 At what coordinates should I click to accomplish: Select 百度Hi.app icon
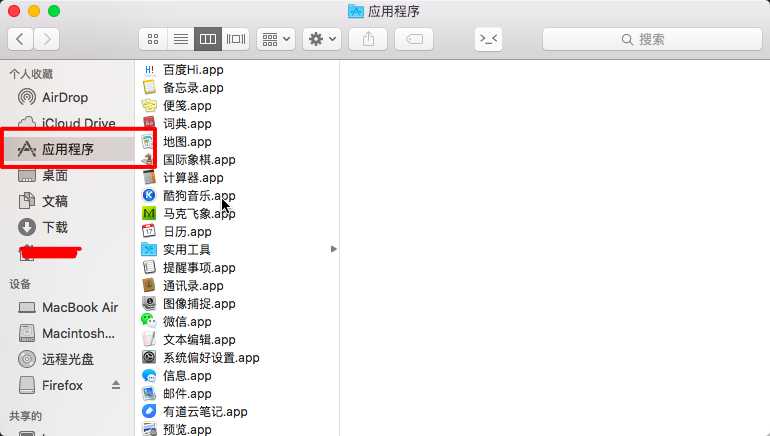[x=149, y=70]
